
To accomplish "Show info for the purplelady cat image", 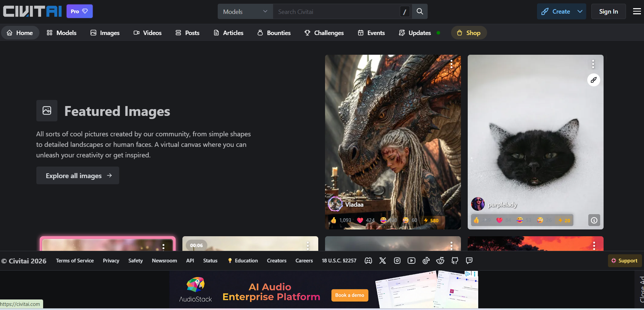I will [x=594, y=220].
